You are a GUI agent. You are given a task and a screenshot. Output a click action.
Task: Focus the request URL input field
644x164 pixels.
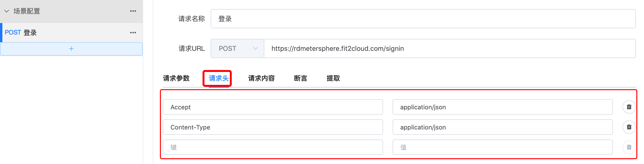coord(450,48)
